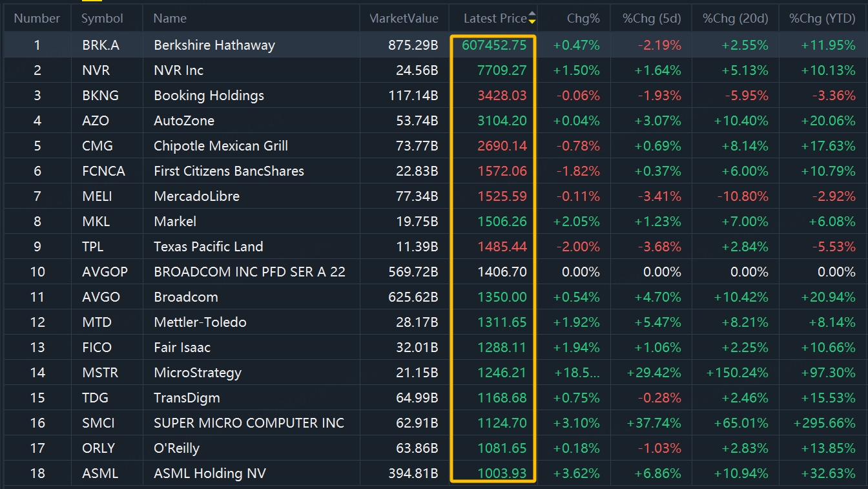The width and height of the screenshot is (868, 489).
Task: Click the Name column header
Action: (x=170, y=19)
